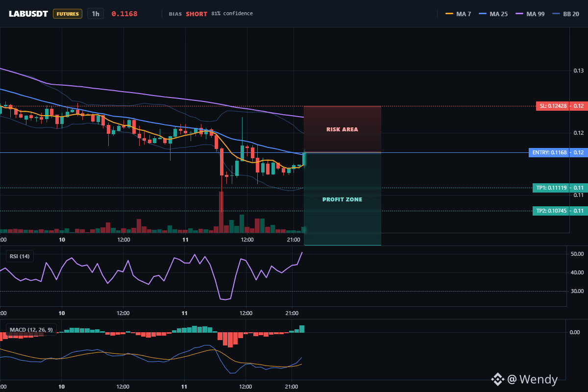
Task: Click the BIAS label
Action: pos(175,14)
